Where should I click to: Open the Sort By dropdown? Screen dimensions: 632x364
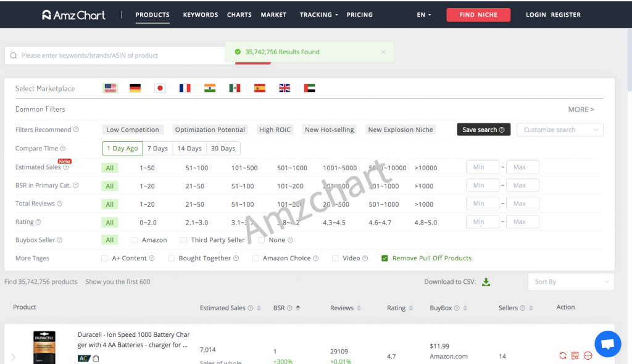click(x=571, y=282)
